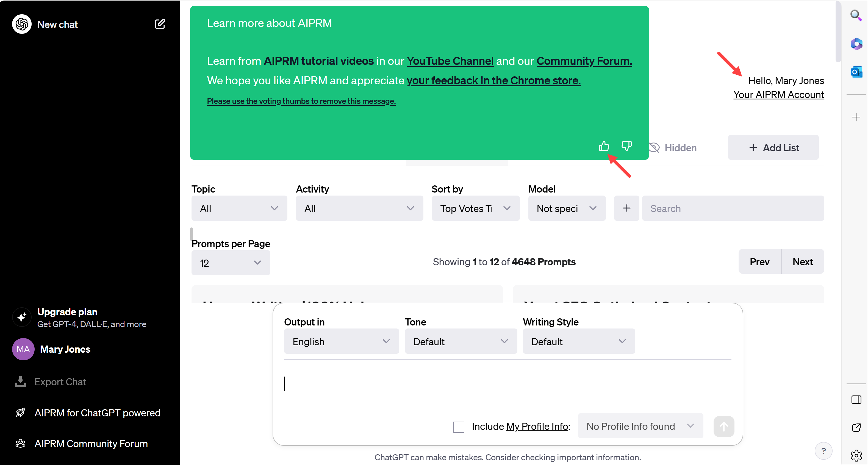
Task: Click the Add List button
Action: pos(773,147)
